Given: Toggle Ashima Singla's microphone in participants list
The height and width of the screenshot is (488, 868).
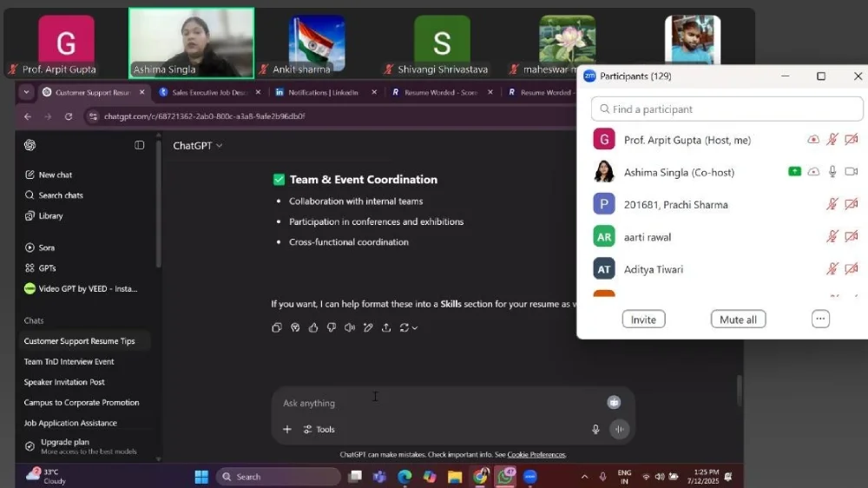Looking at the screenshot, I should pos(832,172).
